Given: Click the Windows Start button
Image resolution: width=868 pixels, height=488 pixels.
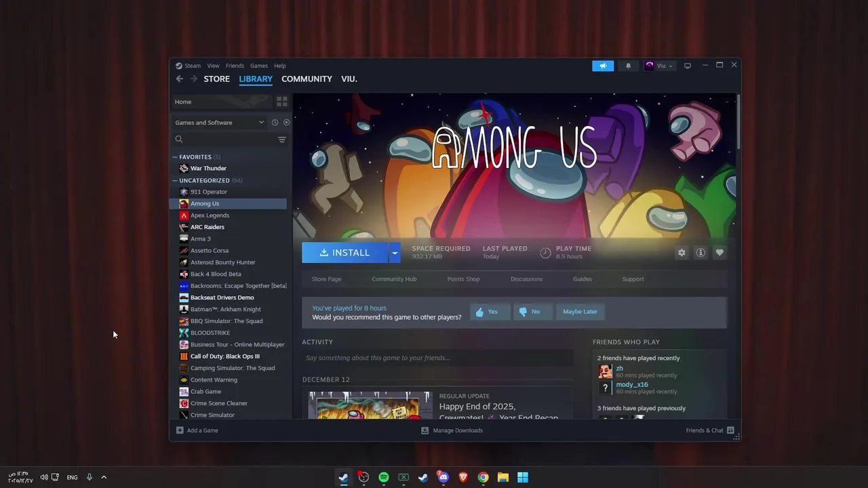Looking at the screenshot, I should 523,477.
